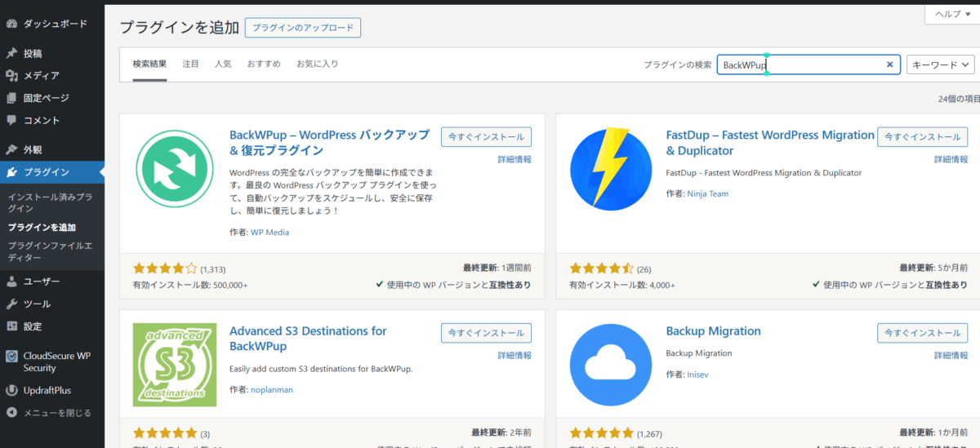Click the FastDup lightning bolt icon
Image resolution: width=980 pixels, height=448 pixels.
click(611, 169)
